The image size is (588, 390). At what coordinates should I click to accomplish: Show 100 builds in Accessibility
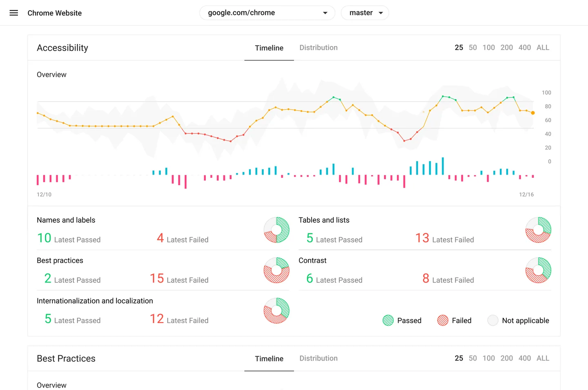(x=489, y=48)
